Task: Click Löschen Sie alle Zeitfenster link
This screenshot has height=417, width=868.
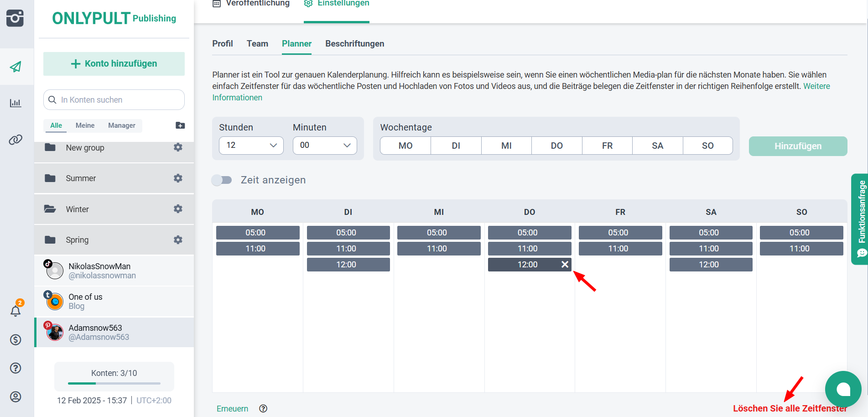Action: (790, 408)
